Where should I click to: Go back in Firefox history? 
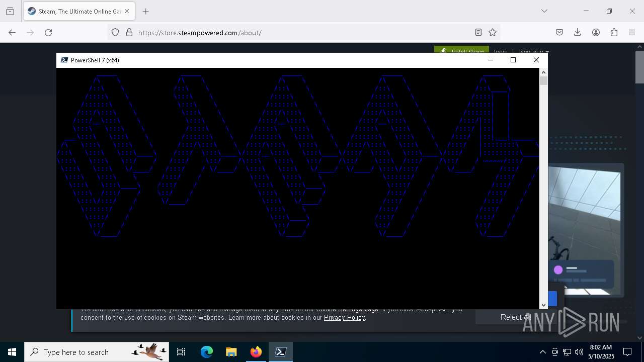[x=12, y=32]
